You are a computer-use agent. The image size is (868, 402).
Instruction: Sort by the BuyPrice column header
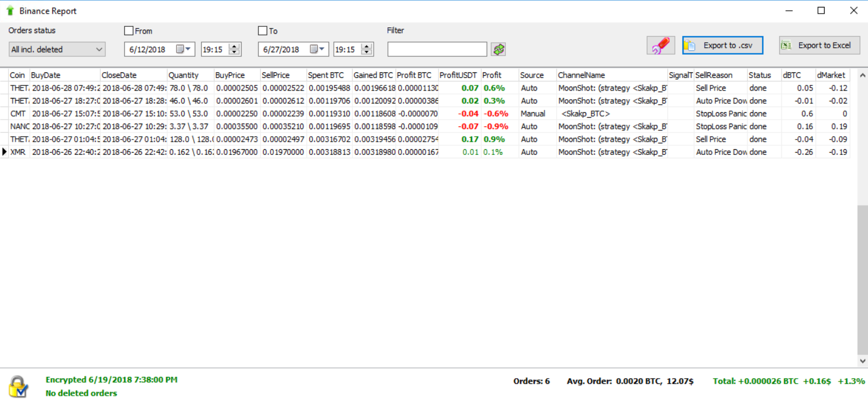(x=238, y=75)
